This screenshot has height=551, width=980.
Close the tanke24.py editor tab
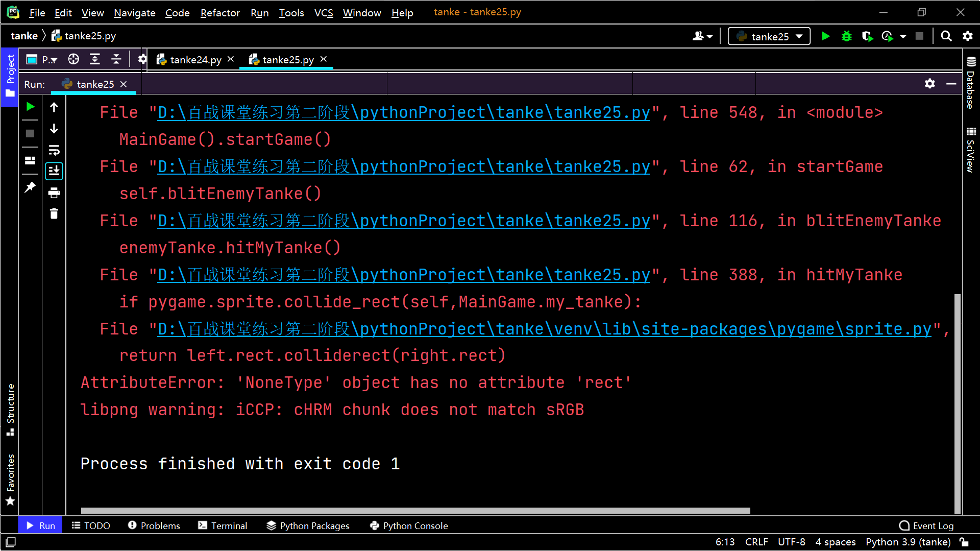231,59
